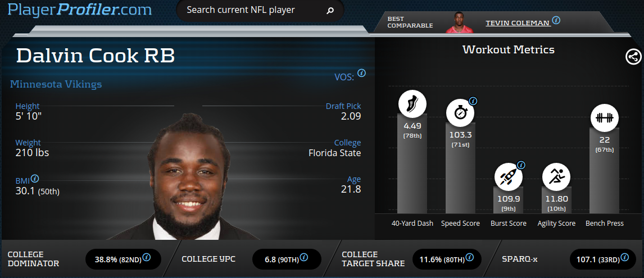644x278 pixels.
Task: Show info for SPARQ-x score
Action: tap(625, 258)
